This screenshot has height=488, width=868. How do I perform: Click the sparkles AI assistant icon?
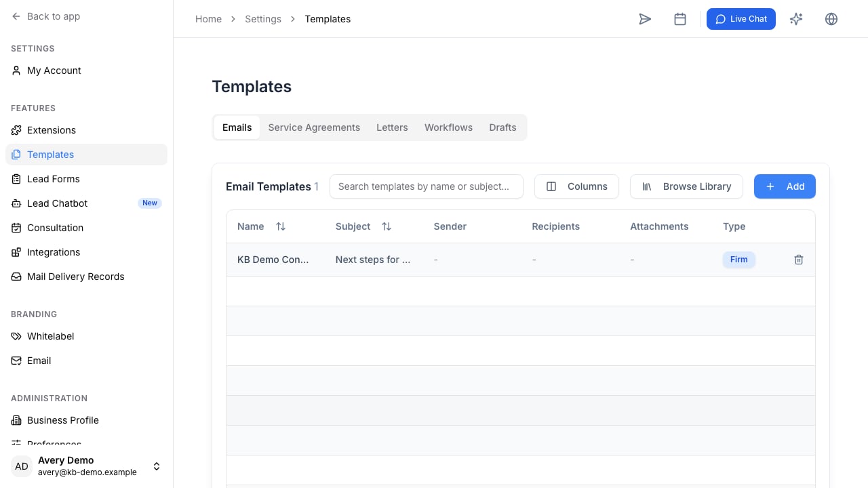pyautogui.click(x=796, y=19)
